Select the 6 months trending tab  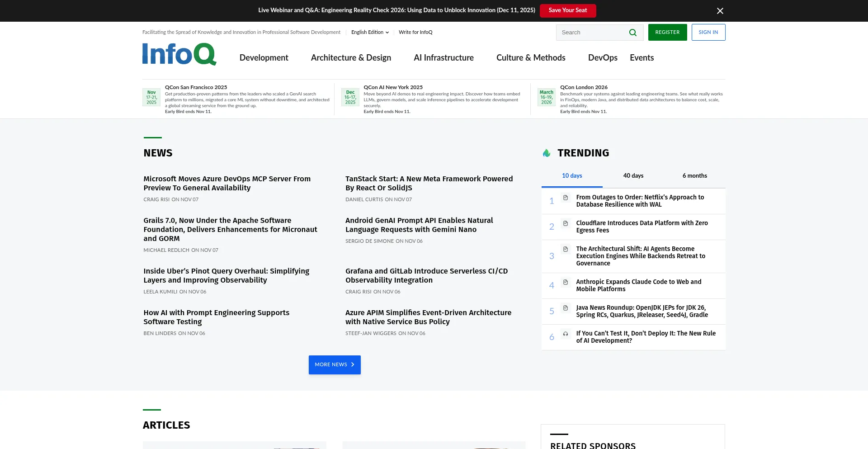pyautogui.click(x=694, y=176)
